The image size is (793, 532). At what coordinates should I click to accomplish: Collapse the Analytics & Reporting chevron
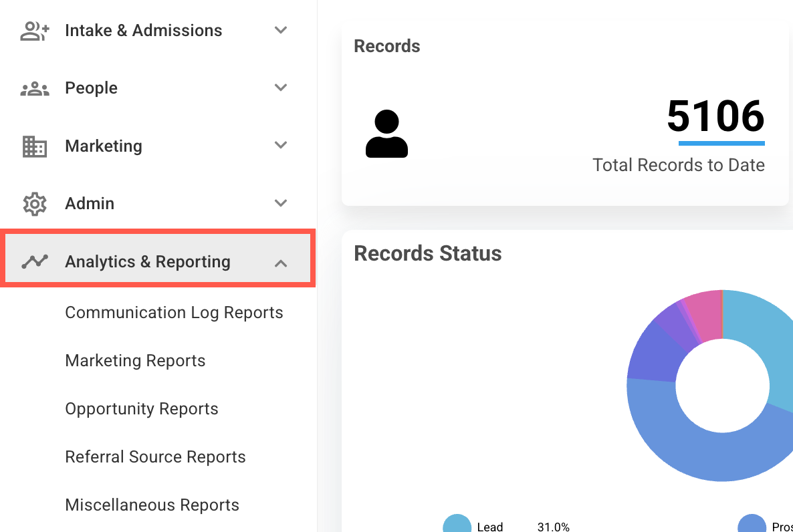tap(281, 263)
